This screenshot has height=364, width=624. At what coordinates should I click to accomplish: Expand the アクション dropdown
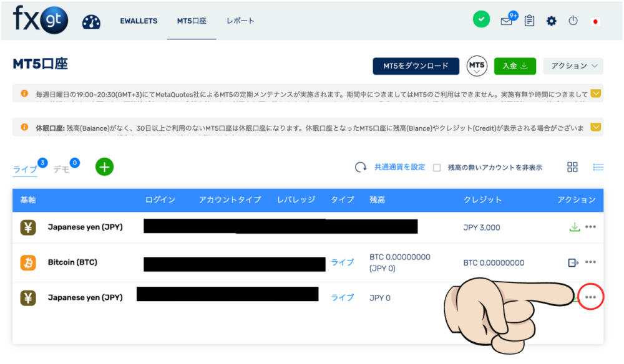point(573,65)
